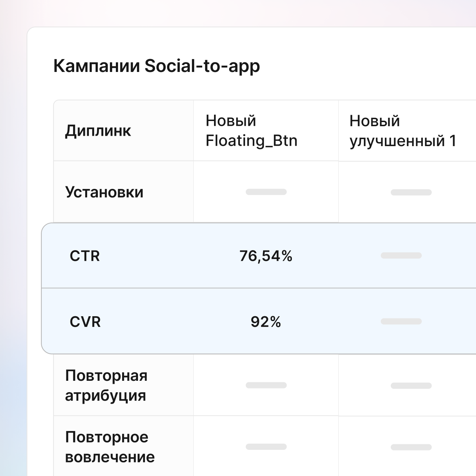Click the "Новый Floating_Btn" column header
This screenshot has height=476, width=476.
coord(251,131)
